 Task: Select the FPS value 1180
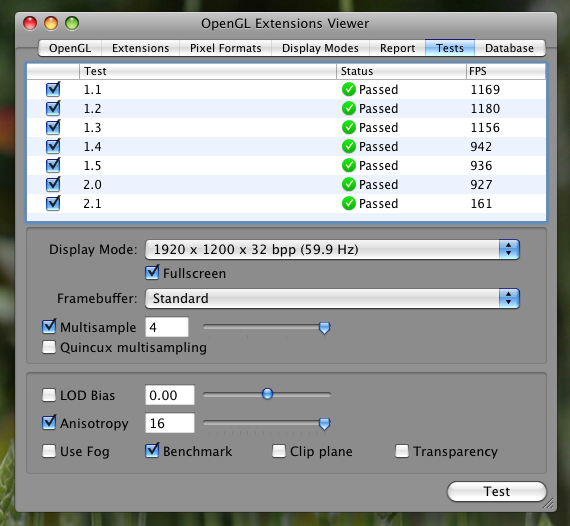(x=485, y=108)
